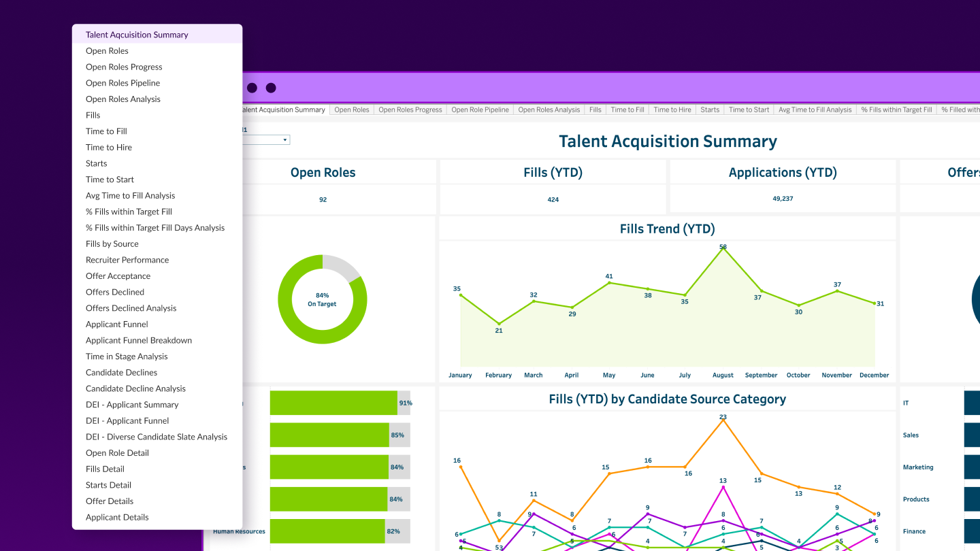Choose Recruiter Performance from the list
The width and height of the screenshot is (980, 551).
click(x=127, y=260)
